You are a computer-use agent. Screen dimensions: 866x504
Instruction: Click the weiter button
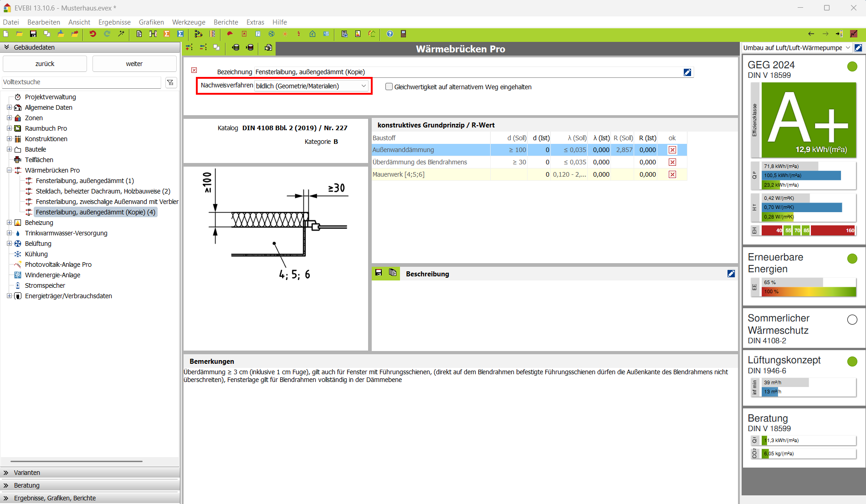point(134,64)
